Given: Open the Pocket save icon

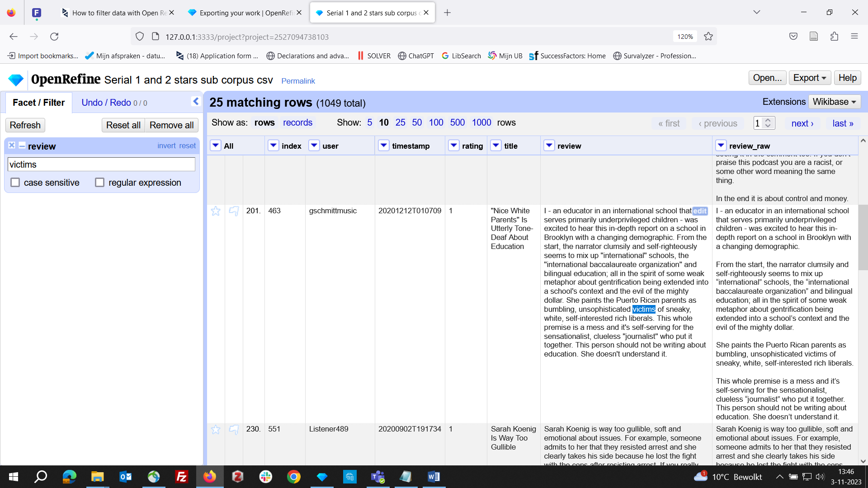Looking at the screenshot, I should click(793, 37).
